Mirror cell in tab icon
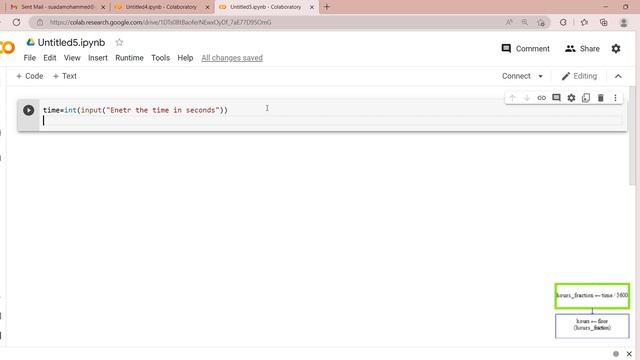The image size is (640, 360). [x=586, y=98]
